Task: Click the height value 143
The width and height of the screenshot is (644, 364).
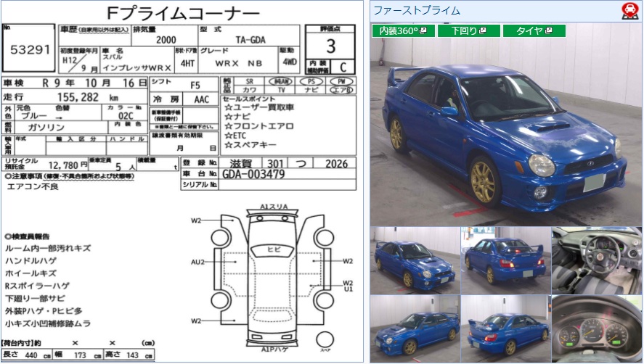Action: click(x=132, y=355)
